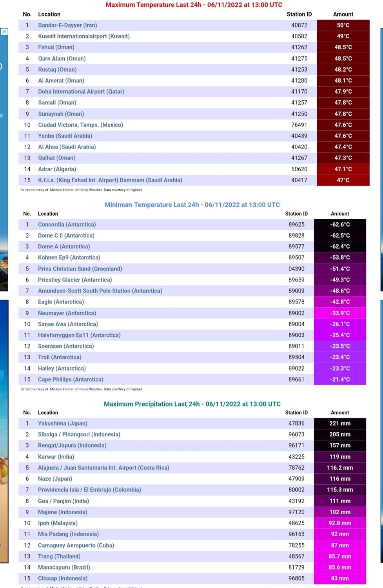The image size is (383, 588).
Task: Click Amundsen-Scott South Pole Station entry
Action: [100, 291]
